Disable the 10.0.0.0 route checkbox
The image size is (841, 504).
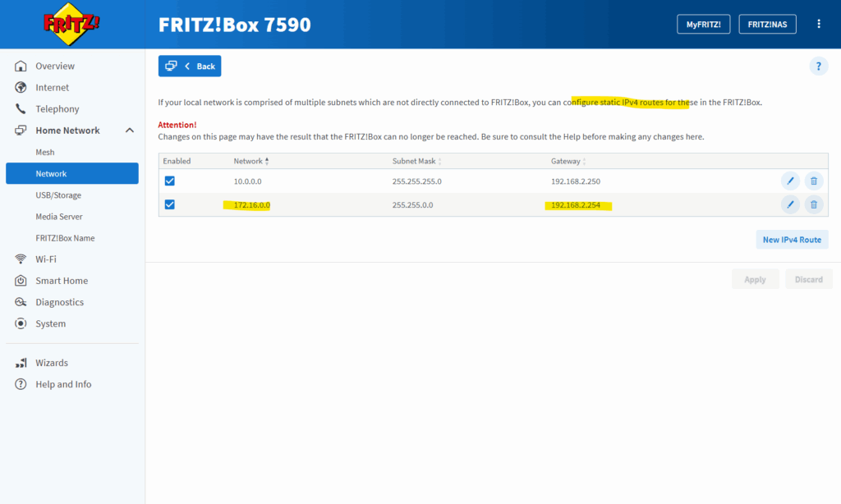click(169, 181)
